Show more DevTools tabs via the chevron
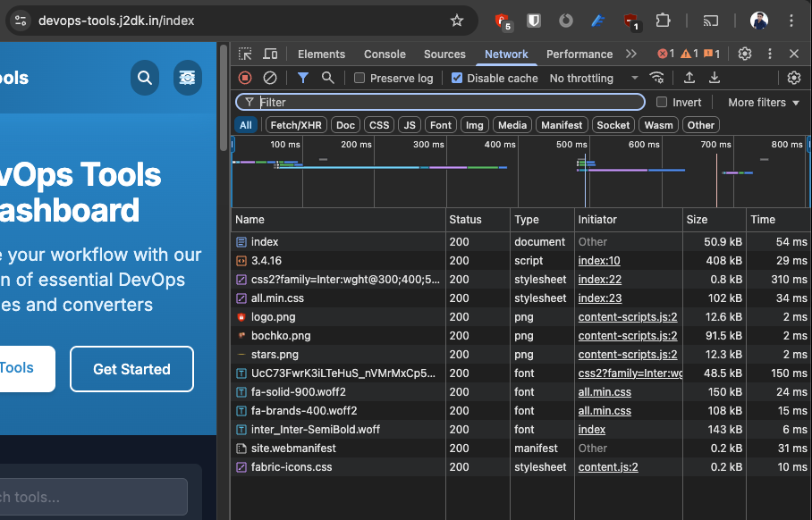The width and height of the screenshot is (812, 520). pos(631,55)
